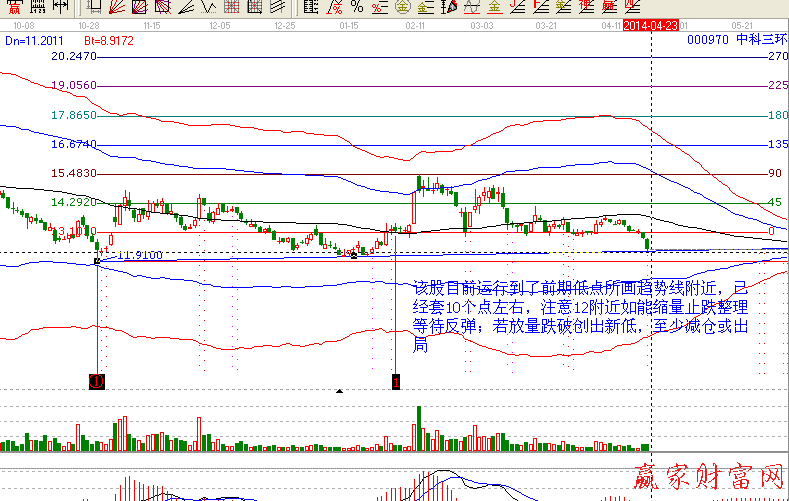Viewport: 789px width, 501px height.
Task: Click the table list icon before percent tools
Action: click(310, 7)
